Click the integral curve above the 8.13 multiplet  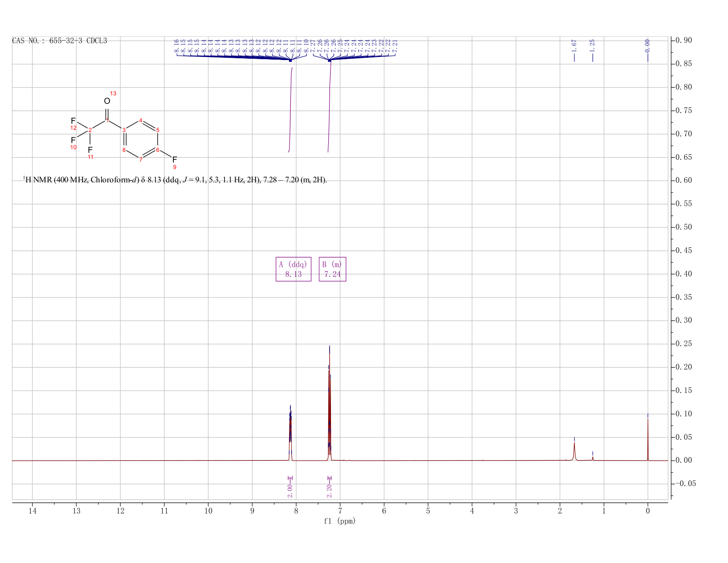[x=290, y=110]
